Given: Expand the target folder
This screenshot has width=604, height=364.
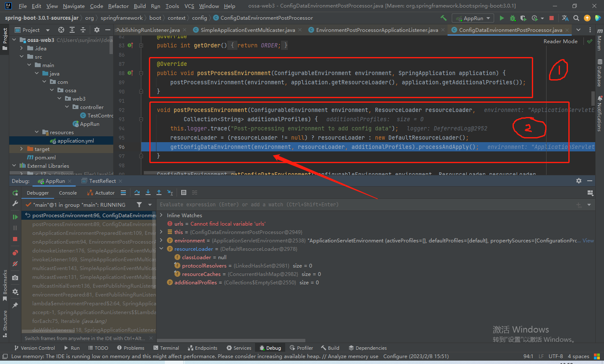Looking at the screenshot, I should coord(22,149).
